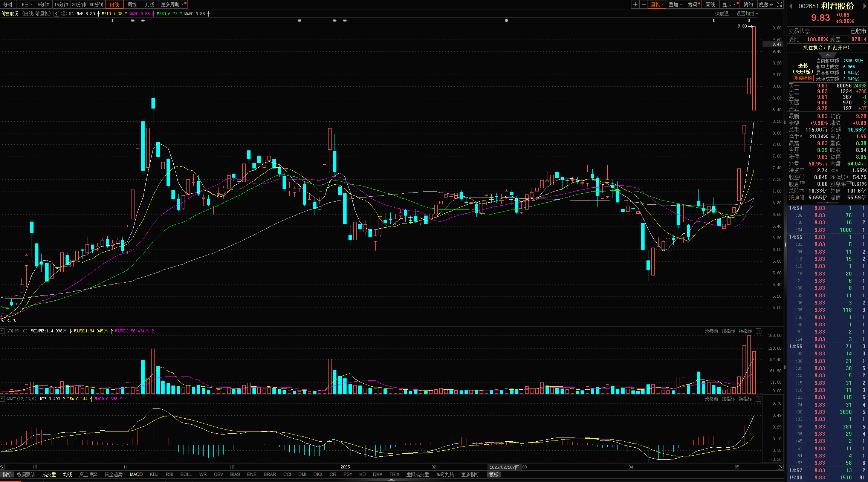The height and width of the screenshot is (482, 868).
Task: Select 资金博弈 indicator tab
Action: pyautogui.click(x=88, y=474)
